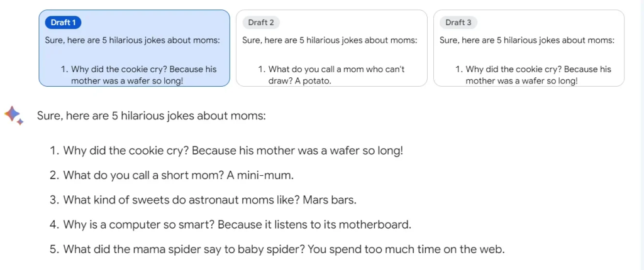The width and height of the screenshot is (644, 270).
Task: Click list number 1 in main response
Action: (53, 151)
